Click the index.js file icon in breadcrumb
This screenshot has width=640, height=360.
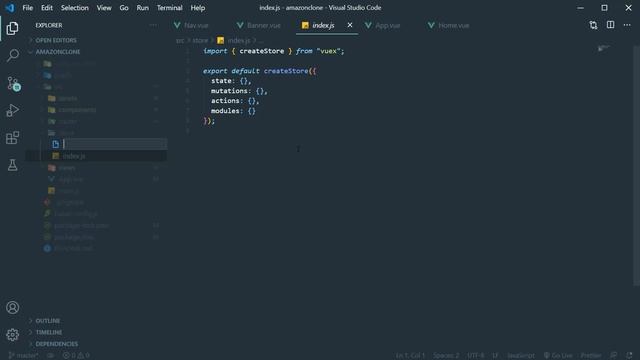[220, 40]
